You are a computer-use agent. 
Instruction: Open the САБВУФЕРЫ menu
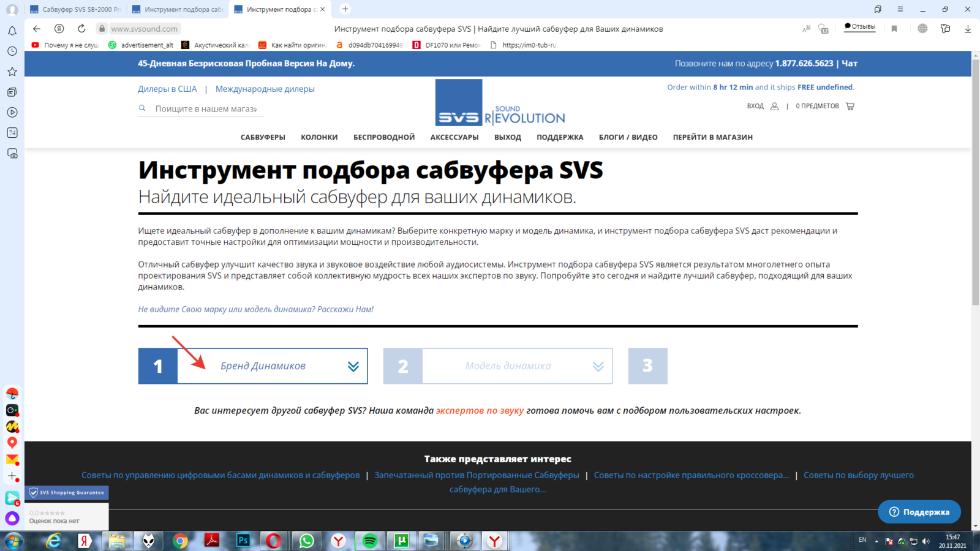tap(263, 137)
